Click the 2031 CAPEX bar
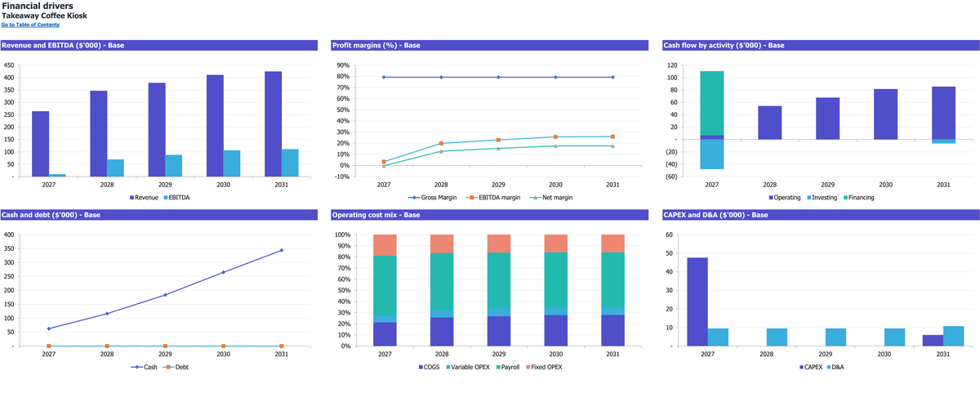The image size is (980, 411). [x=932, y=341]
